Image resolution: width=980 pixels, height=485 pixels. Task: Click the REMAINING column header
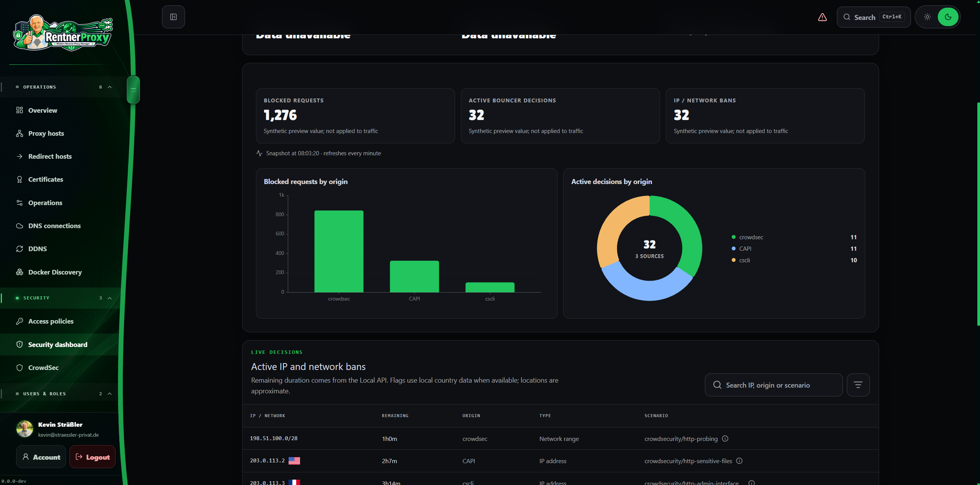(395, 416)
